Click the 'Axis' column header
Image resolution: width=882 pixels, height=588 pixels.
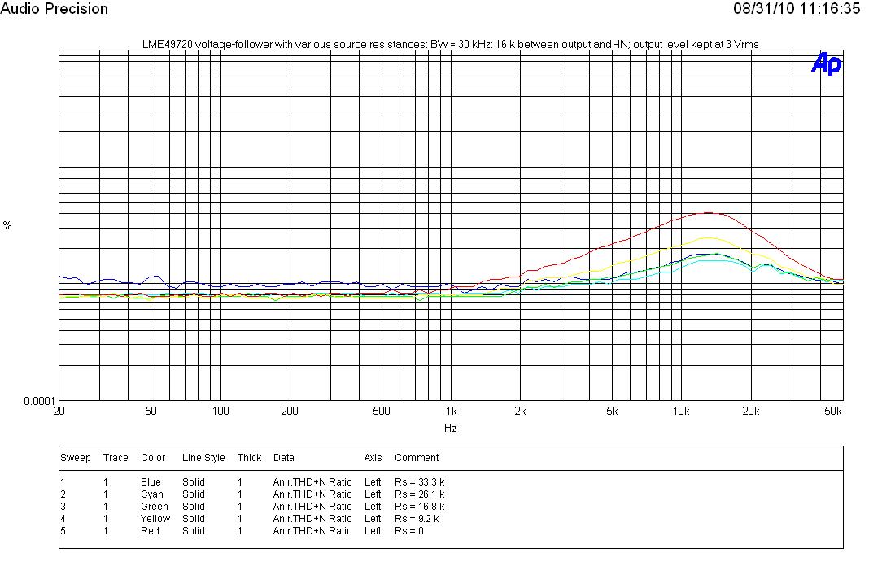(x=373, y=458)
